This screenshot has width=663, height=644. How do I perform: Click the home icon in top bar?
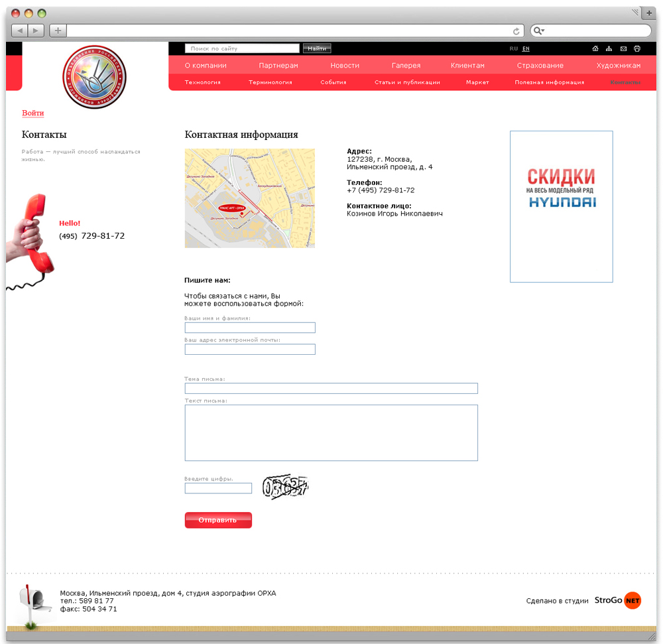point(595,48)
